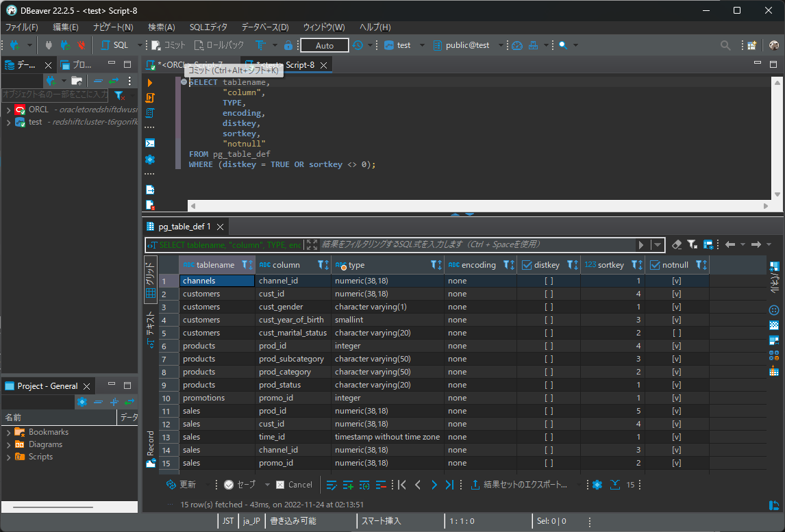Expand the Bookmarks folder
This screenshot has height=532, width=785.
8,432
